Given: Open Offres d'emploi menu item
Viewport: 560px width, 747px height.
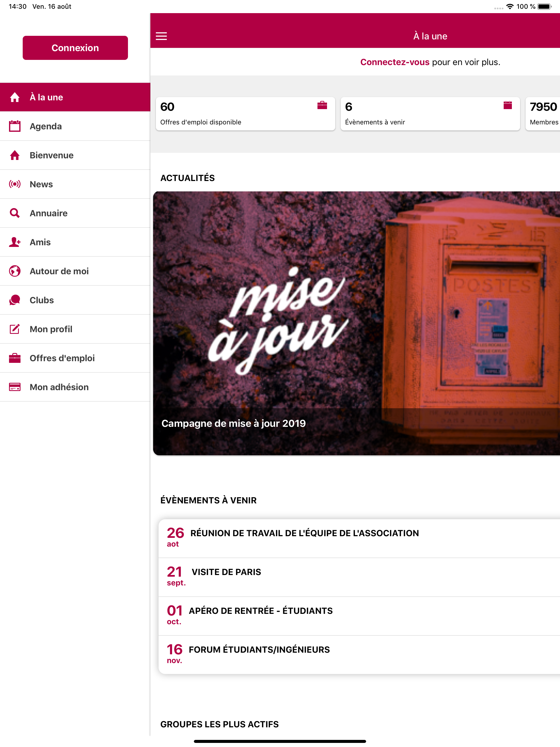Looking at the screenshot, I should [x=75, y=358].
